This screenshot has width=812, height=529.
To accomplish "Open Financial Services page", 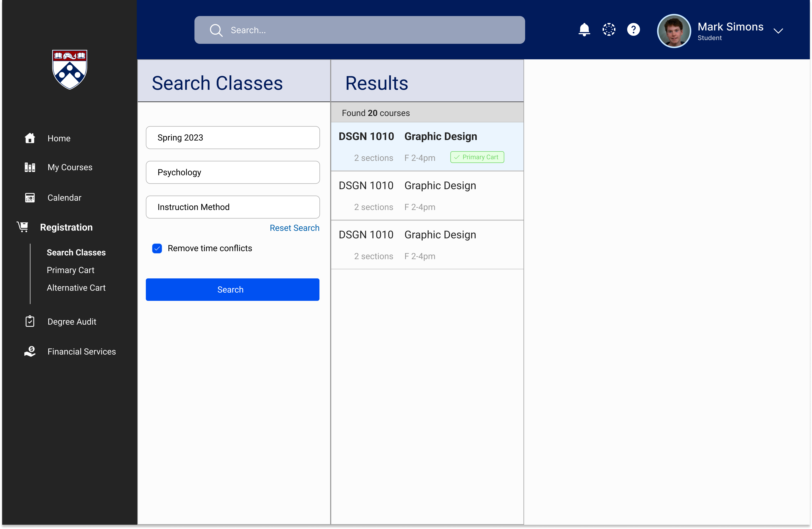I will tap(82, 352).
